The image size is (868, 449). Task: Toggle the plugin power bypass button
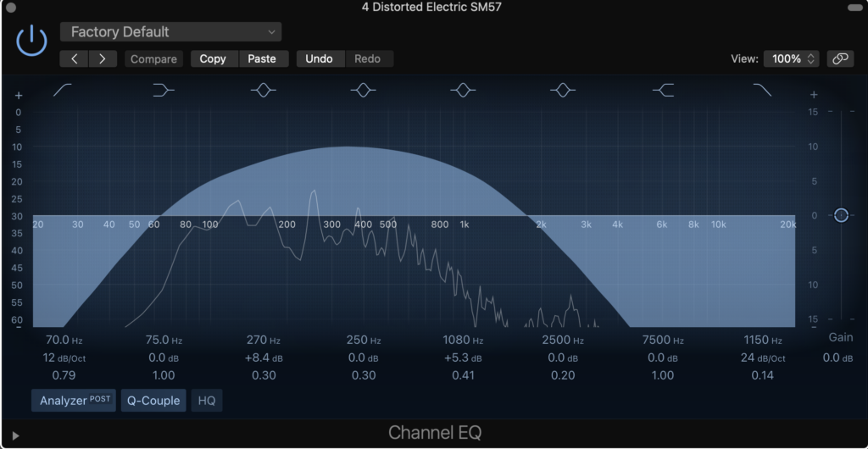pyautogui.click(x=31, y=41)
